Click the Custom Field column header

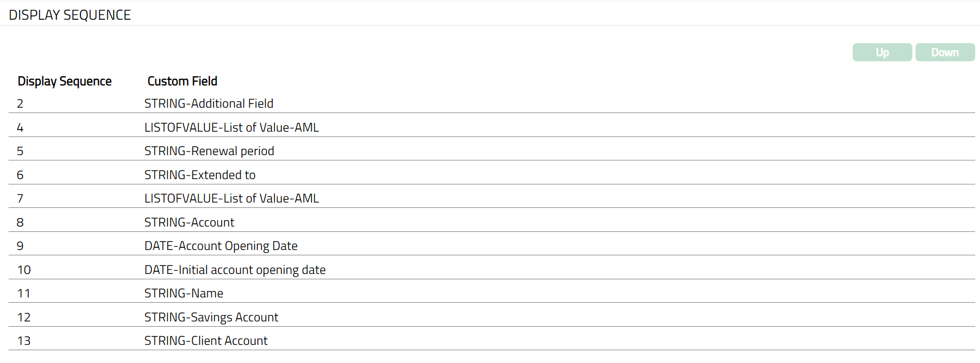(x=182, y=81)
